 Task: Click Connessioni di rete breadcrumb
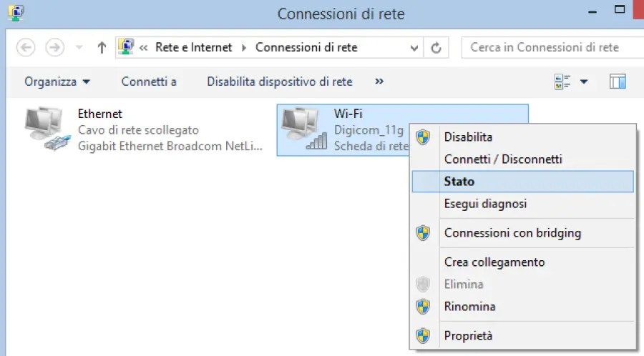(x=306, y=48)
